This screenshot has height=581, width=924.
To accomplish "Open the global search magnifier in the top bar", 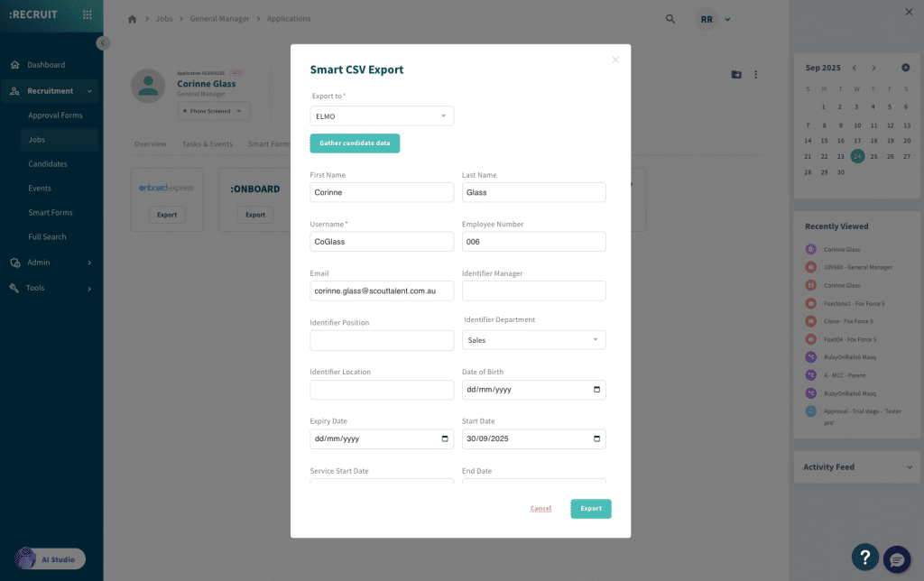I will click(670, 18).
